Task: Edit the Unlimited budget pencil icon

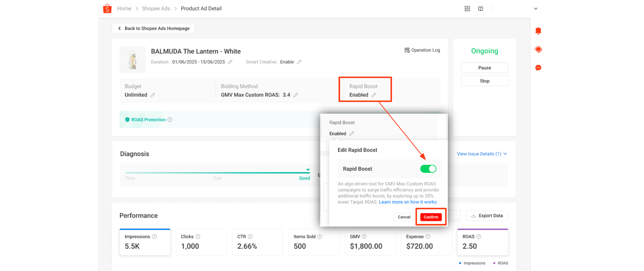Action: 153,95
